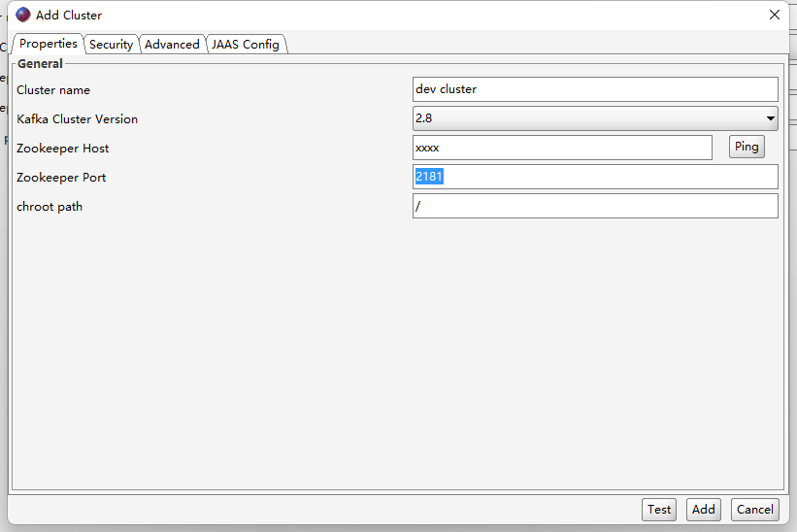Click into the Zookeeper Port field
The image size is (797, 532).
click(x=594, y=177)
